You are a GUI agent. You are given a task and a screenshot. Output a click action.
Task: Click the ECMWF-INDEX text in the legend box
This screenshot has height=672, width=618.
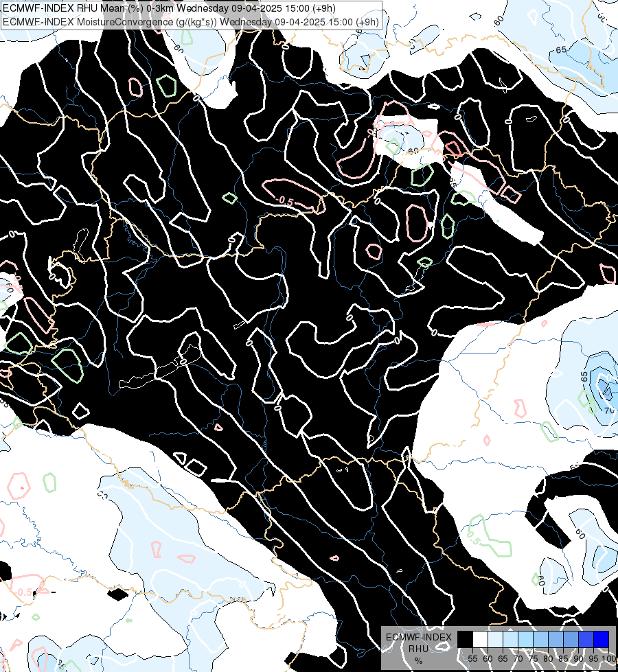pyautogui.click(x=419, y=637)
